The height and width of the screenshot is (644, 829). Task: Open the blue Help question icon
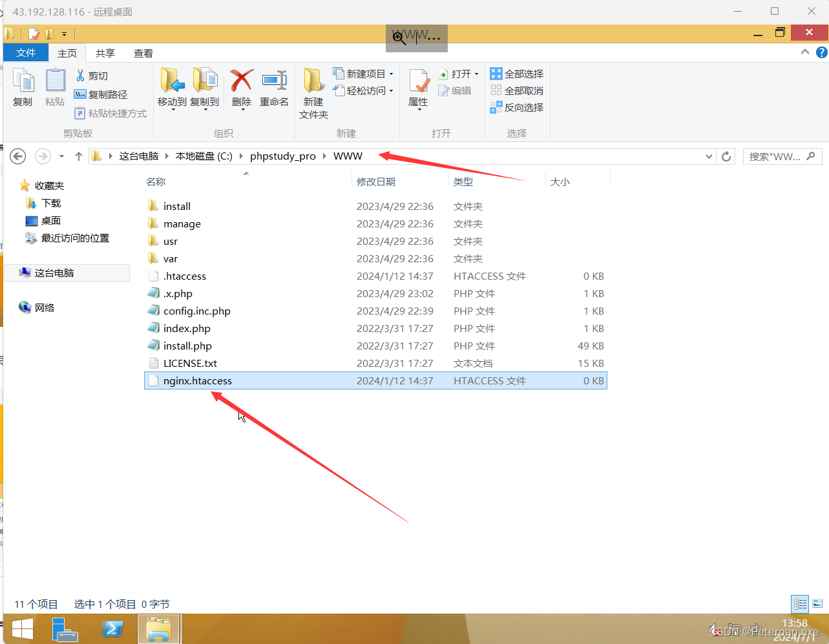pyautogui.click(x=822, y=52)
